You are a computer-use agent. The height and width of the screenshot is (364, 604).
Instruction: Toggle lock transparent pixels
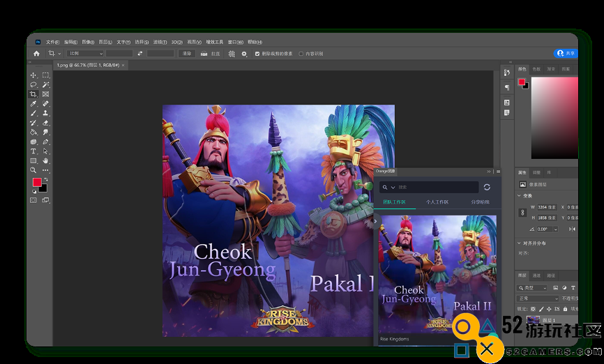coord(533,309)
